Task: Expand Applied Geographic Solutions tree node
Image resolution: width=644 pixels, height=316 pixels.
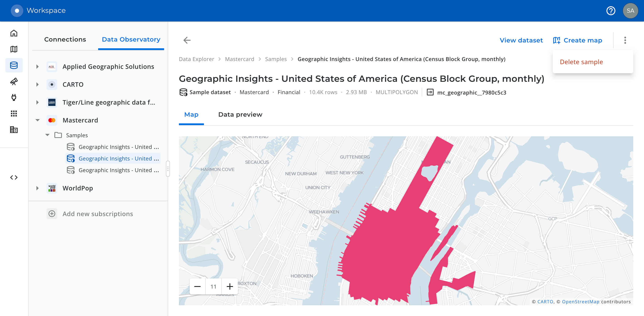Action: point(38,67)
